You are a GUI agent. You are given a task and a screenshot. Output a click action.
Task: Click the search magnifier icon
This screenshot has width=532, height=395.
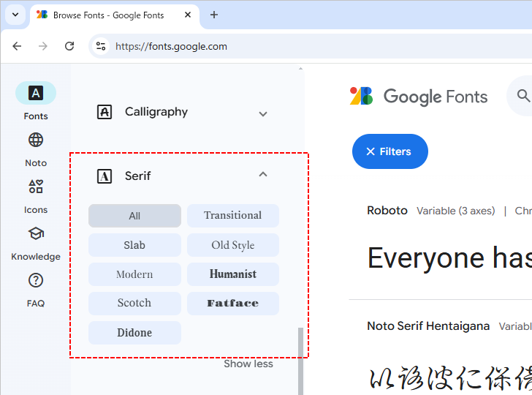pyautogui.click(x=523, y=96)
